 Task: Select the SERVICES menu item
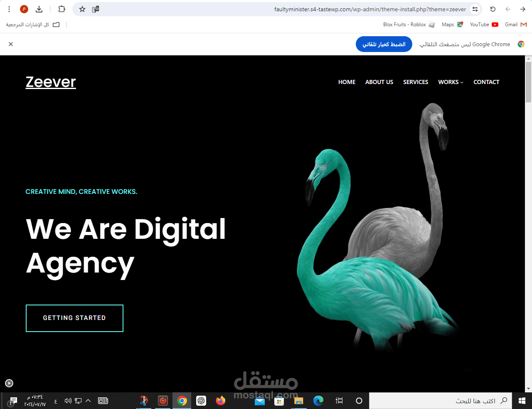[x=416, y=82]
